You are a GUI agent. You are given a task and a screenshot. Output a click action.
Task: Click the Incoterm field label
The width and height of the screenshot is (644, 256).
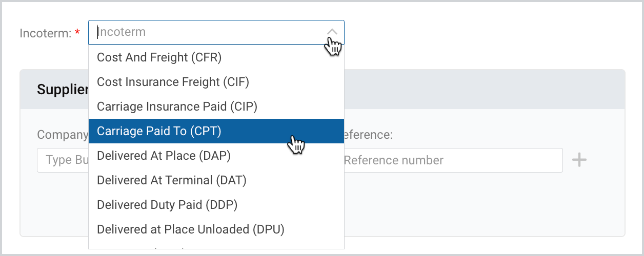[46, 33]
